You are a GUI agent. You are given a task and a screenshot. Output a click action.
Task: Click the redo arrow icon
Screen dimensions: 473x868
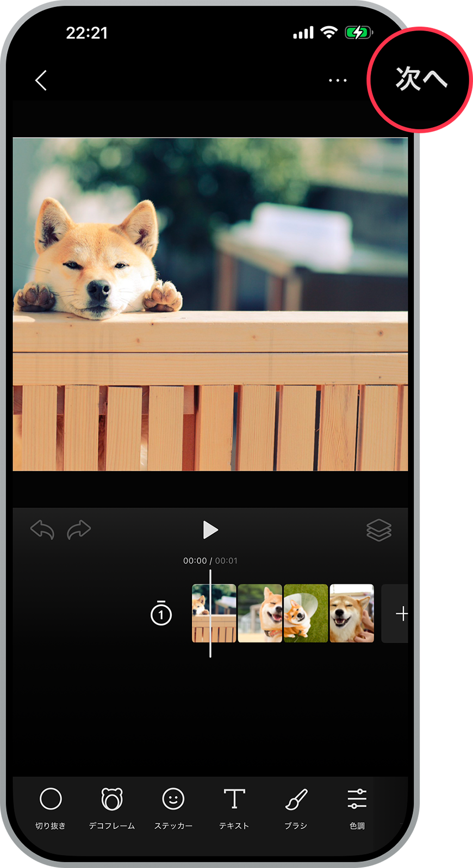click(79, 530)
